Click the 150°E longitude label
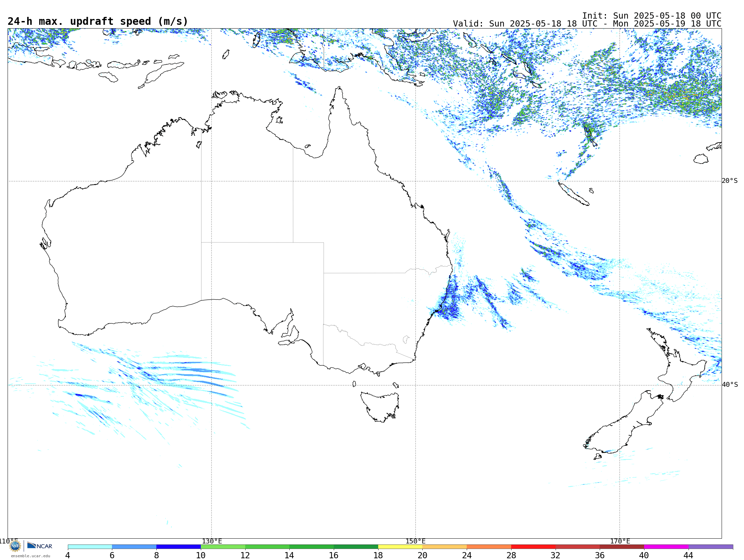Screen dimensions: 744x560 [x=415, y=541]
